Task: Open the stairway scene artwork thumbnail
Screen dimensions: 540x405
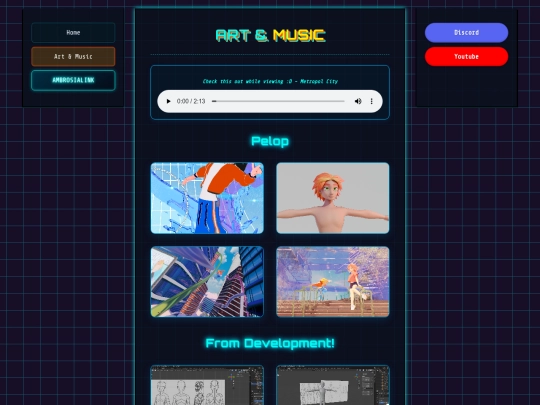Action: tap(333, 282)
